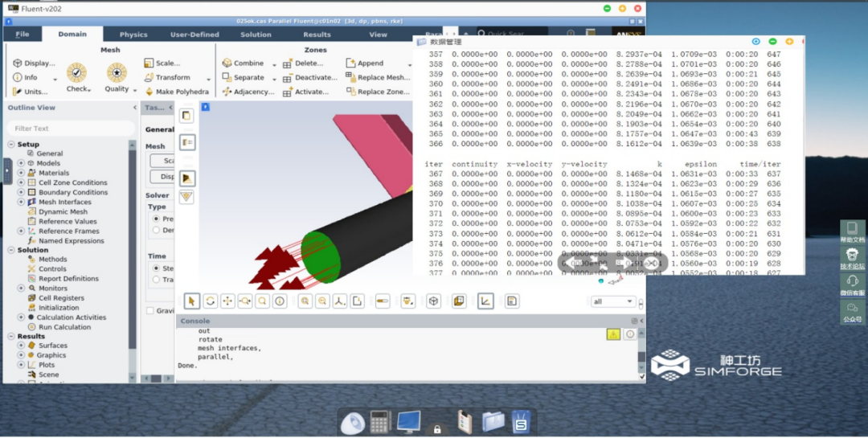This screenshot has height=438, width=868.
Task: Expand the Materials tree node
Action: click(21, 173)
